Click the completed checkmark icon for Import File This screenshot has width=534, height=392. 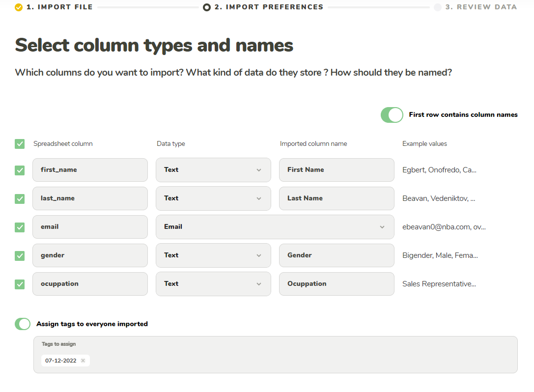point(19,7)
